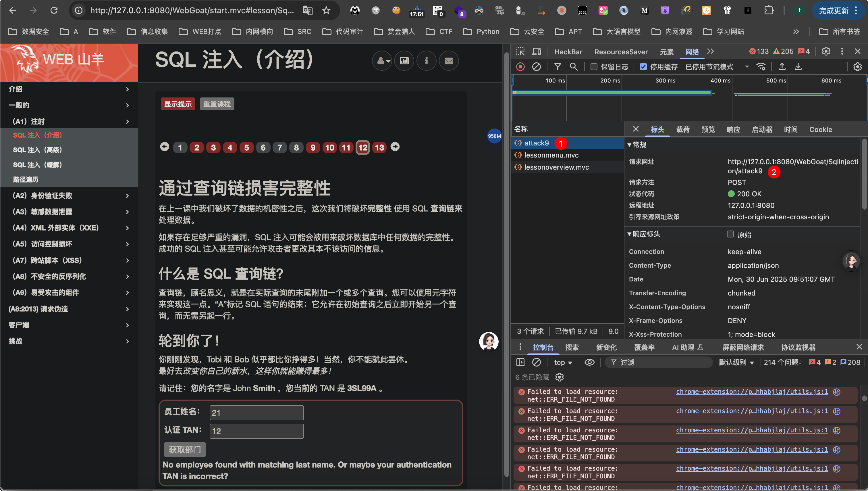Open the translate page icon
This screenshot has height=491, width=868.
(x=307, y=10)
